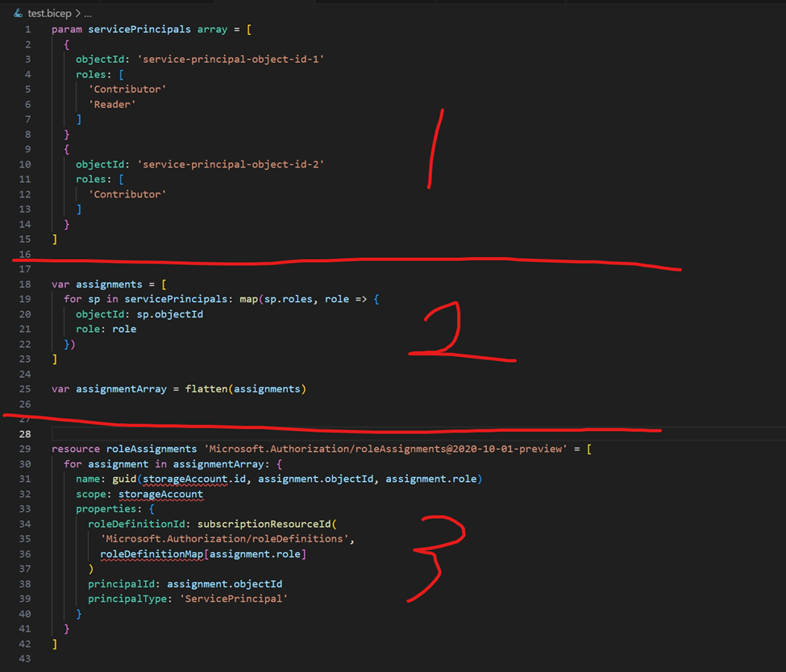Place cursor on the 'resource' keyword
This screenshot has height=672, width=786.
click(76, 449)
